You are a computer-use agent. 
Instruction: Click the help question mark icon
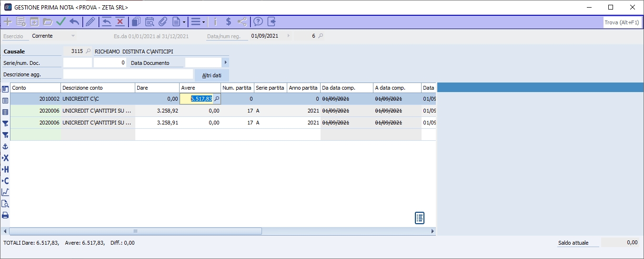click(x=258, y=21)
